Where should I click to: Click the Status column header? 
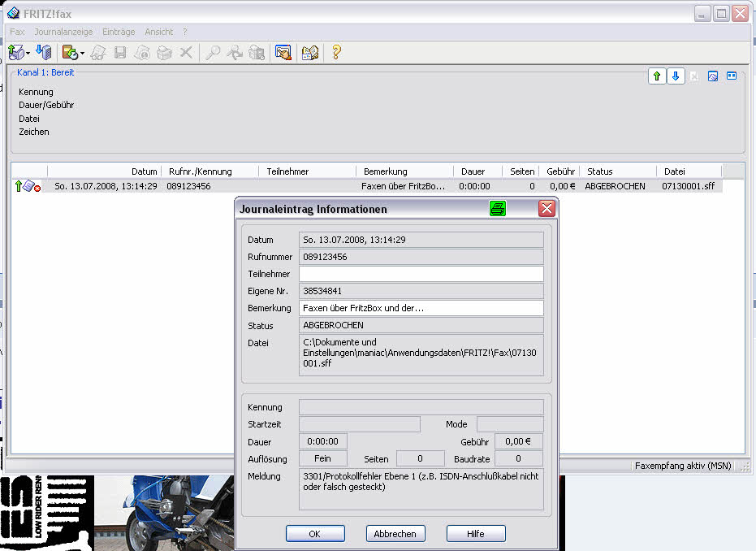coord(618,171)
